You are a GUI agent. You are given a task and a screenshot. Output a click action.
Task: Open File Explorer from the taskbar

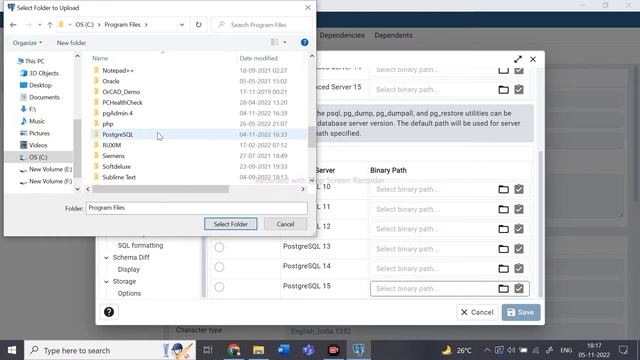pos(258,350)
